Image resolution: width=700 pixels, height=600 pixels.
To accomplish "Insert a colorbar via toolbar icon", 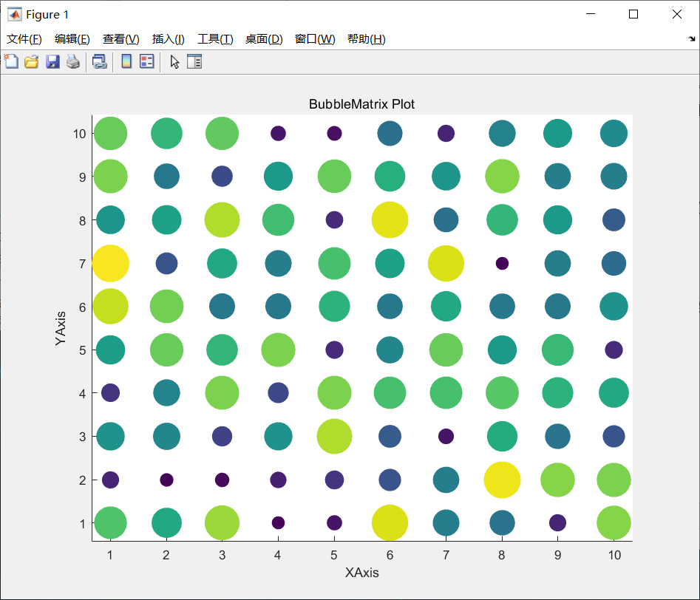I will tap(126, 61).
